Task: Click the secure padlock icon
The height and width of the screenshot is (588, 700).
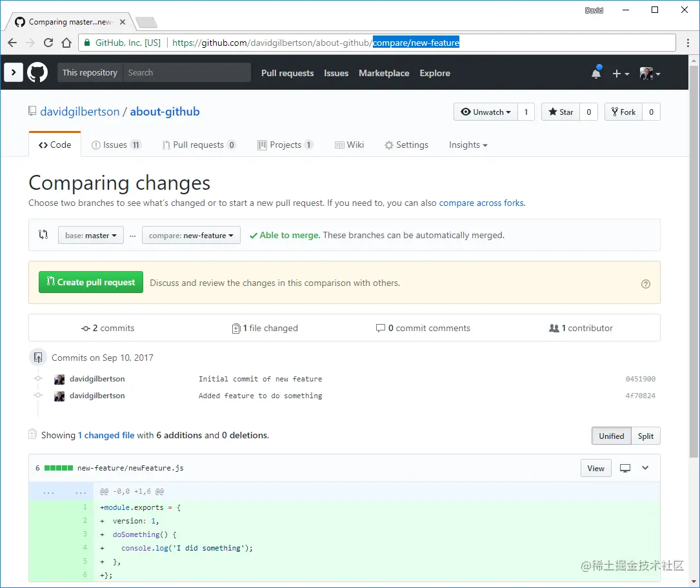Action: pos(87,43)
